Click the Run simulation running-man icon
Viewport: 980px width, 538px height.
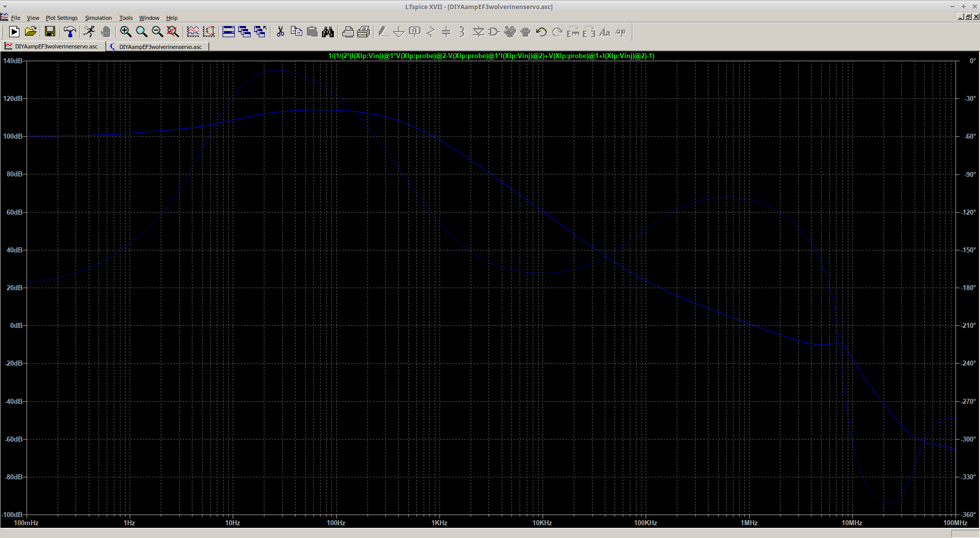point(89,32)
